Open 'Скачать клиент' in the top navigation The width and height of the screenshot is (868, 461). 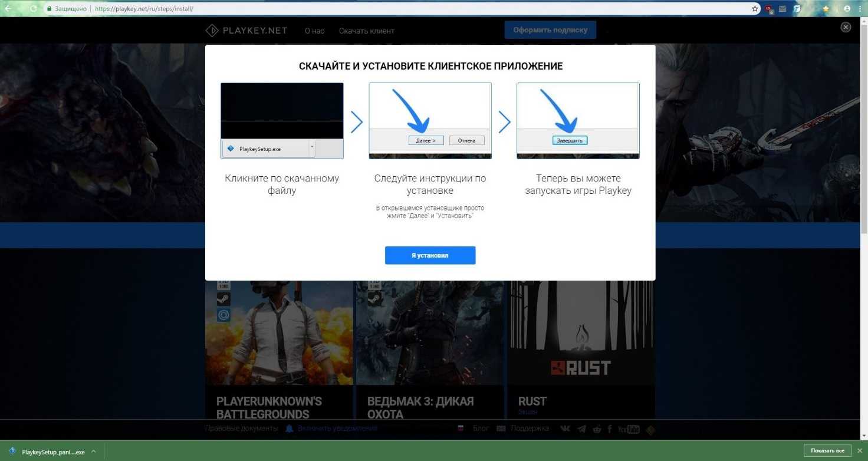coord(366,31)
